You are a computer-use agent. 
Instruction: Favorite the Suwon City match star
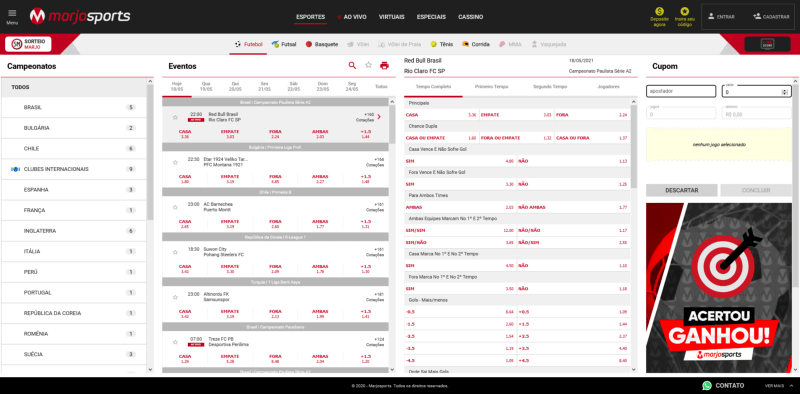click(175, 252)
